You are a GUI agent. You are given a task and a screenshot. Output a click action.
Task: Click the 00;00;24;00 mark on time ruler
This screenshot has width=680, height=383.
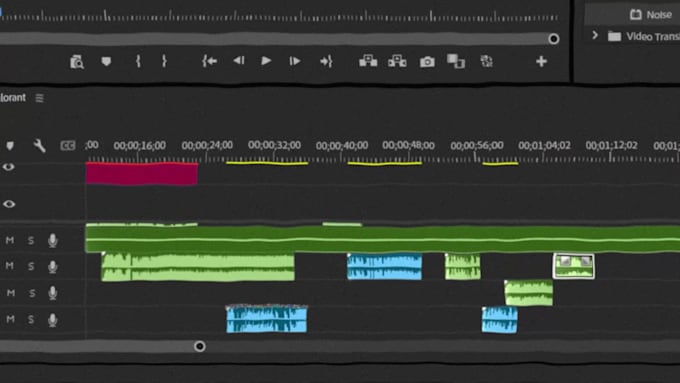(x=207, y=145)
